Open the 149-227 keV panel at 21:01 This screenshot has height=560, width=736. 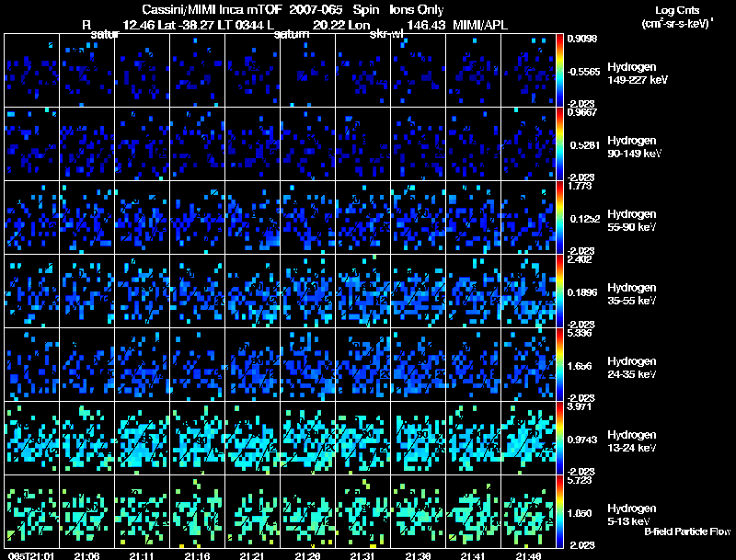(31, 71)
